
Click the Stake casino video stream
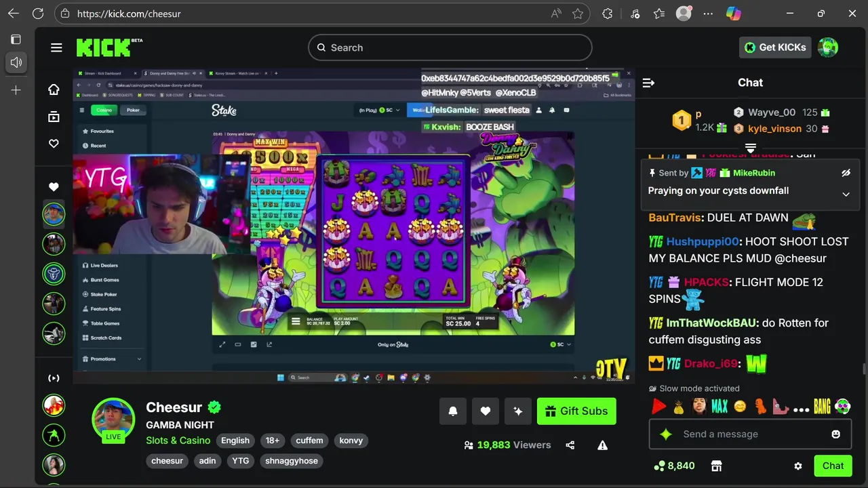[354, 226]
